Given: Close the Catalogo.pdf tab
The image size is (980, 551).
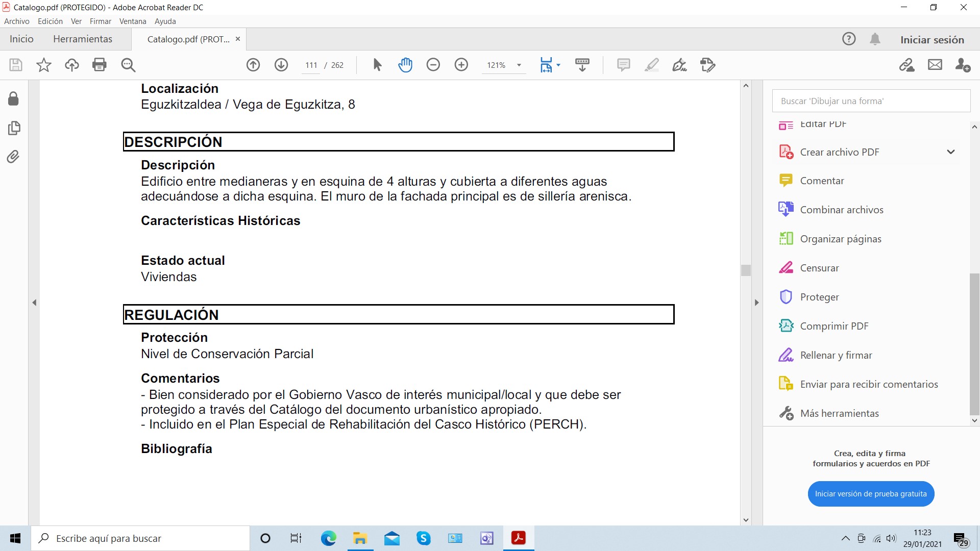Looking at the screenshot, I should pyautogui.click(x=238, y=39).
